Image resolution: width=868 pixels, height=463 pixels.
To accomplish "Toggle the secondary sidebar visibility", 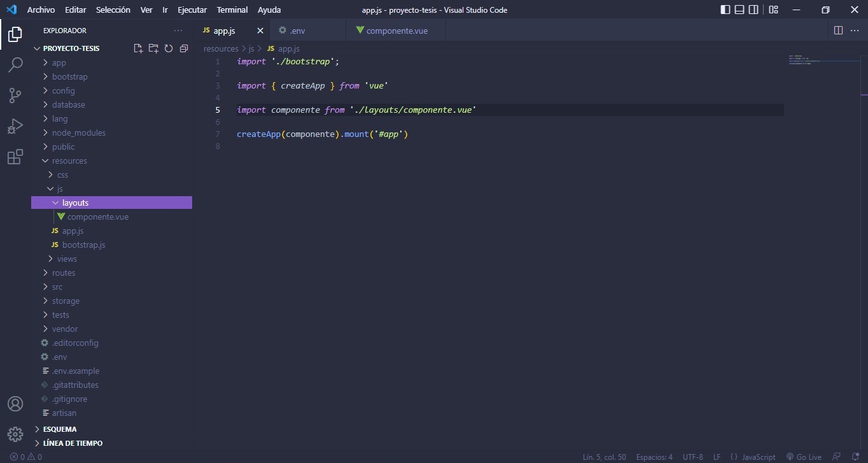I will (x=754, y=9).
